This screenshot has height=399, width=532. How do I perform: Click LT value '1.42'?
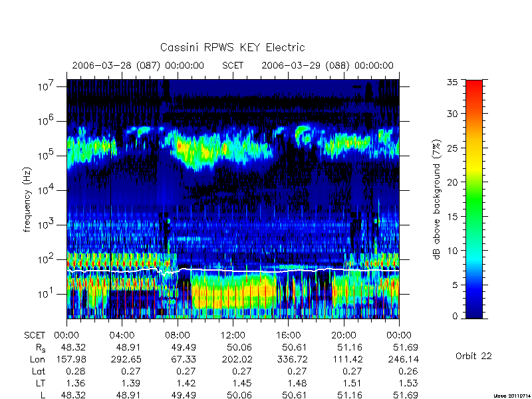[x=187, y=383]
